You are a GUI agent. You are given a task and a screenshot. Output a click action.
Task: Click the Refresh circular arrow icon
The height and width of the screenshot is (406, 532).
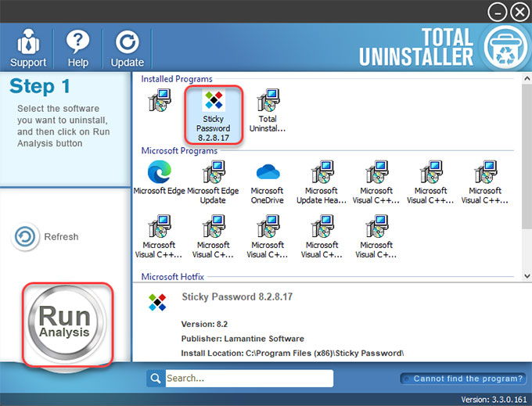tap(25, 236)
